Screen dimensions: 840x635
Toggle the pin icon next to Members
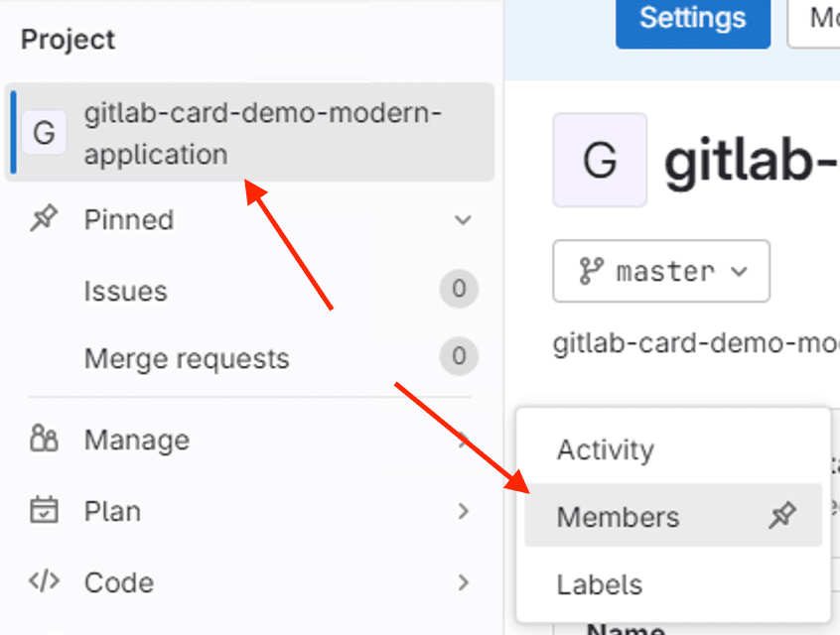(783, 516)
